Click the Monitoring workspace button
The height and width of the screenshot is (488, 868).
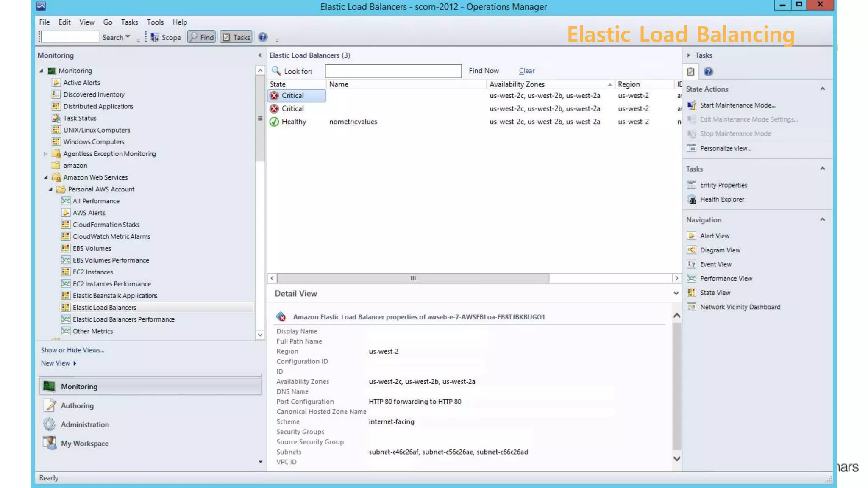click(150, 386)
